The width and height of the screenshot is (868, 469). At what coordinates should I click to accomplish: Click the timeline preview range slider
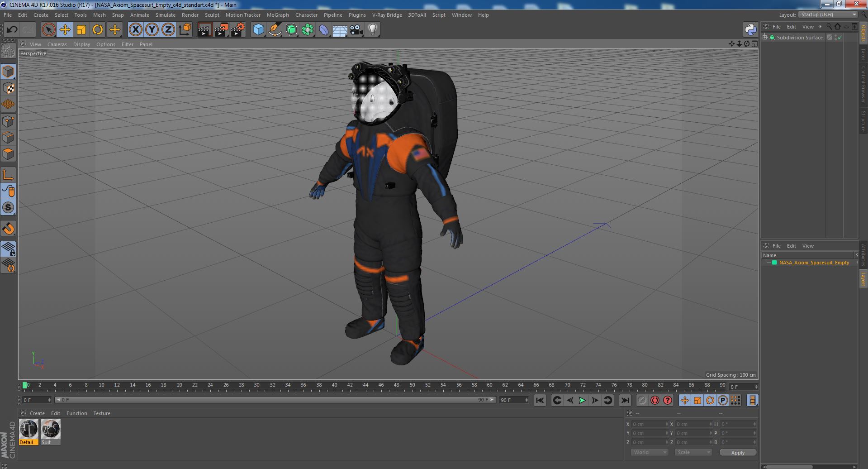[x=275, y=400]
